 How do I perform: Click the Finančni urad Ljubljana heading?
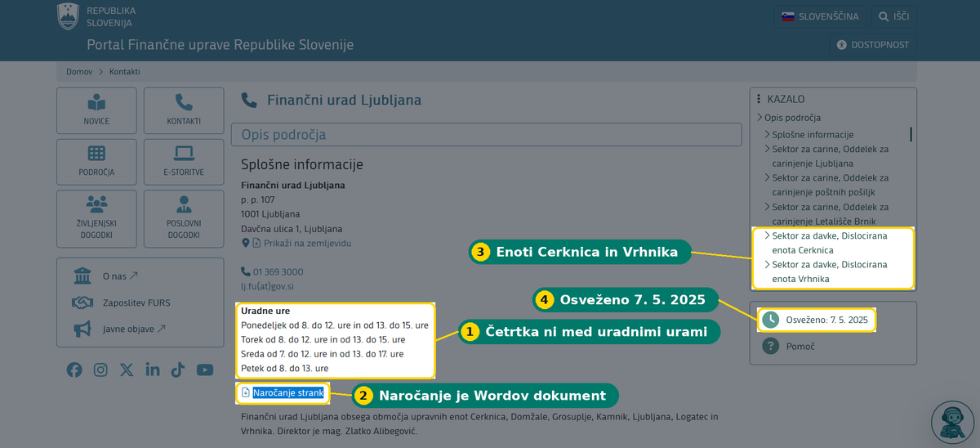point(344,101)
